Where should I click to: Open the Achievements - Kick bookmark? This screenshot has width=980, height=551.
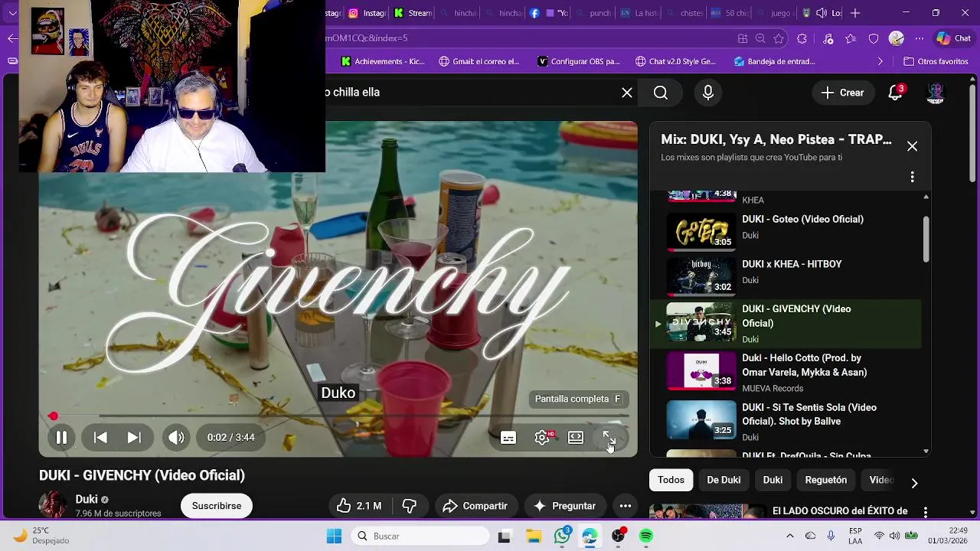(x=383, y=61)
